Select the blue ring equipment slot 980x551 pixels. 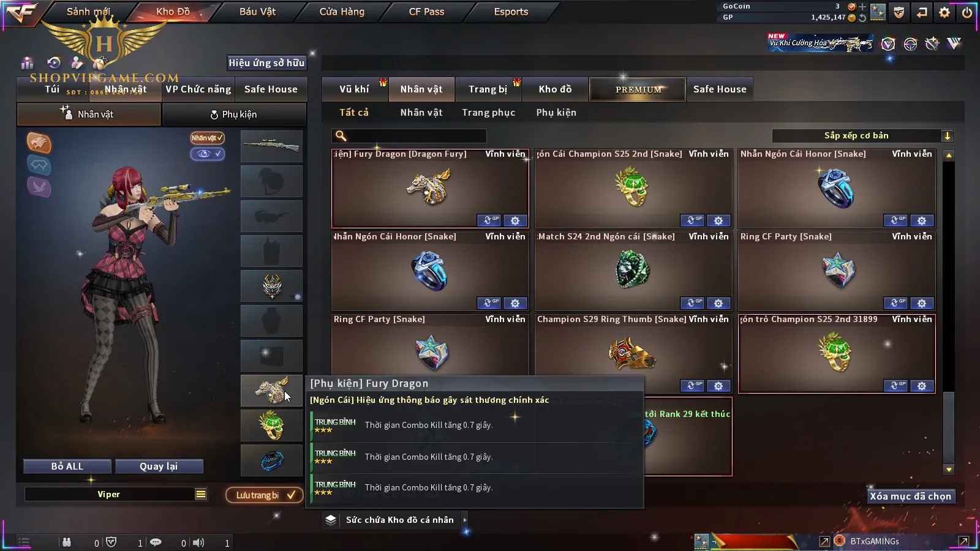click(x=271, y=460)
